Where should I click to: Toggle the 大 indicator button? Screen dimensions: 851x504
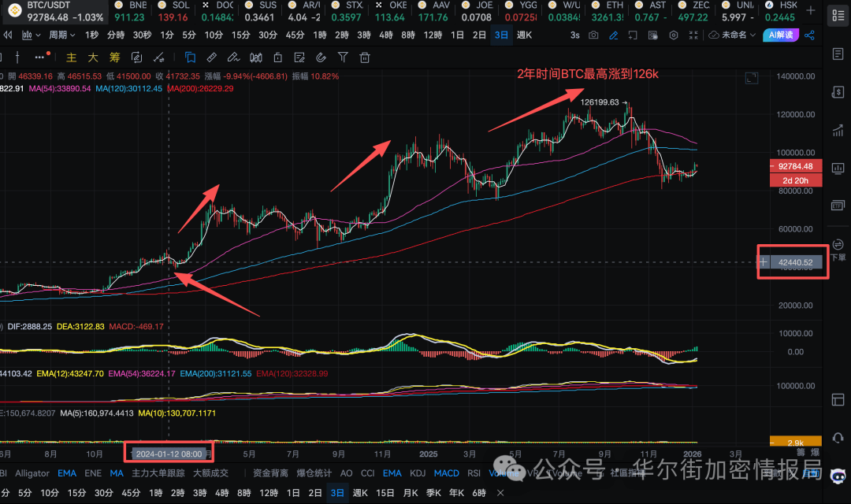(x=93, y=57)
